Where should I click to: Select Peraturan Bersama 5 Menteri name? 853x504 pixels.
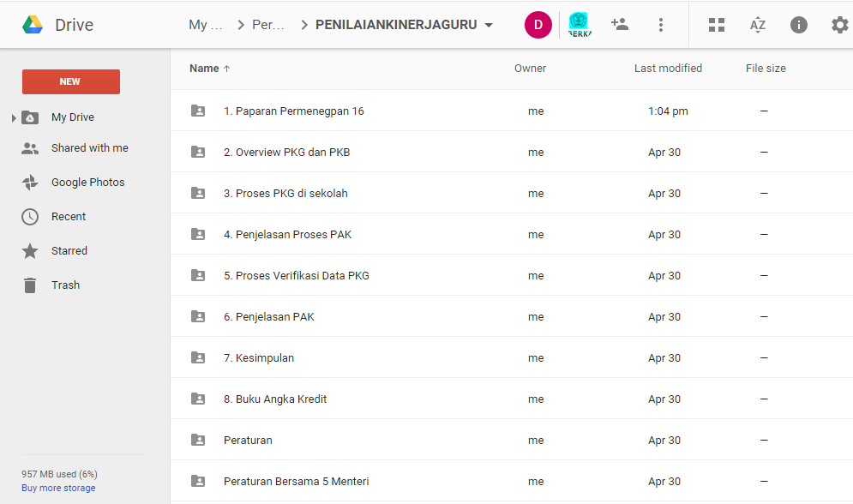296,481
